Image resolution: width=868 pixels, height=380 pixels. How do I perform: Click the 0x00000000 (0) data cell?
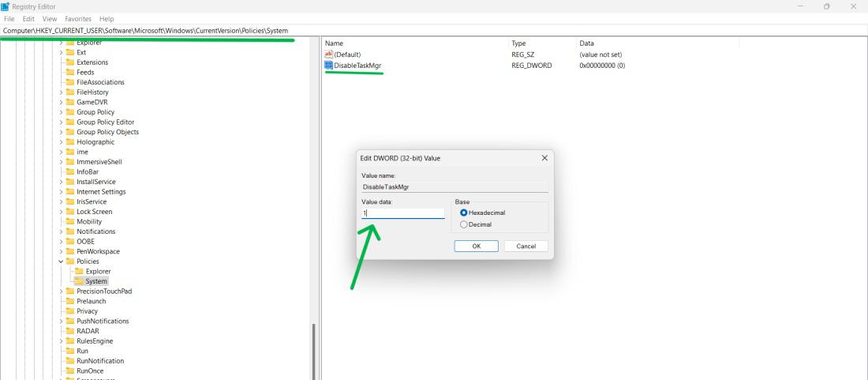coord(602,66)
